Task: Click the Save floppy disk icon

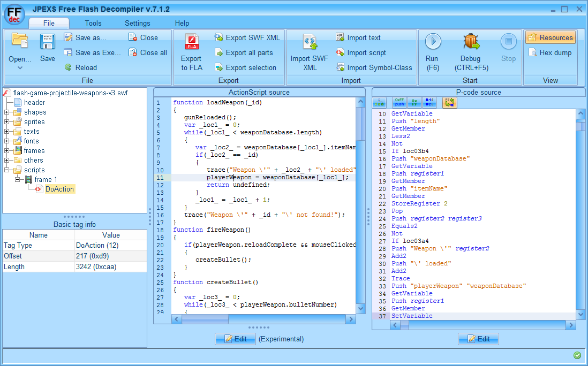Action: pyautogui.click(x=48, y=42)
